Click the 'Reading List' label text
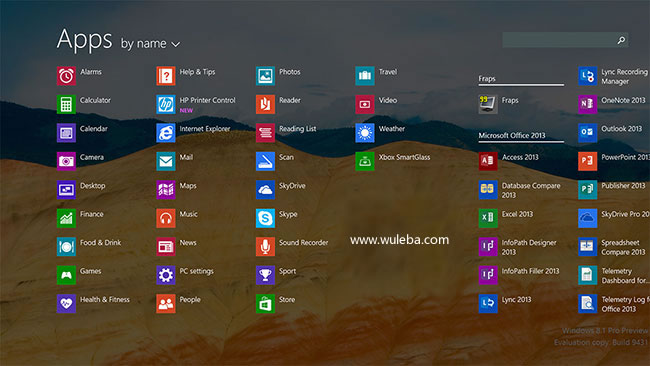Image resolution: width=650 pixels, height=366 pixels. tap(298, 128)
